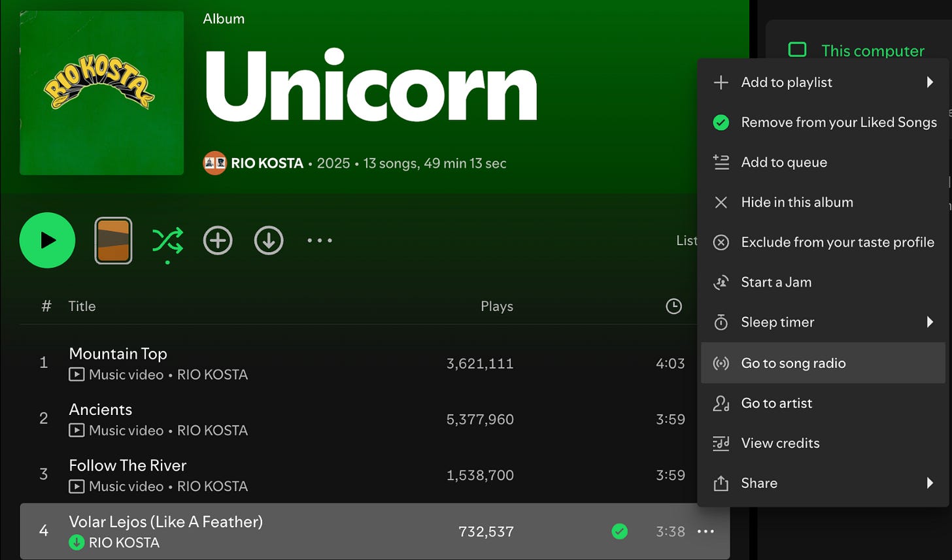Image resolution: width=952 pixels, height=560 pixels.
Task: Open RIO KOSTA link under Volar Lejos
Action: 124,543
